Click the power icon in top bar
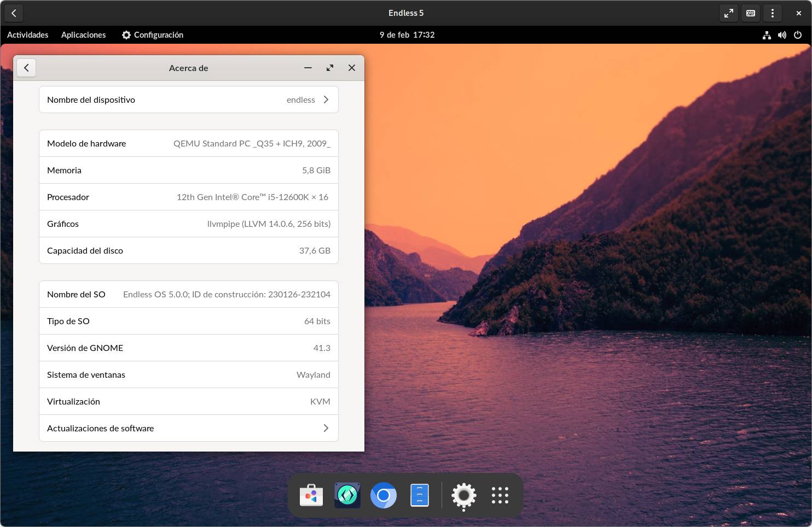This screenshot has height=527, width=812. (798, 35)
